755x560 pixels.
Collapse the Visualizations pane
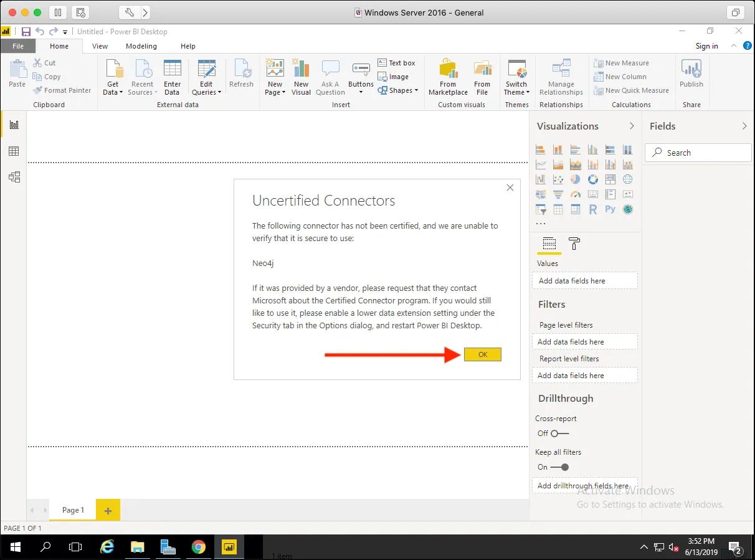click(x=632, y=126)
